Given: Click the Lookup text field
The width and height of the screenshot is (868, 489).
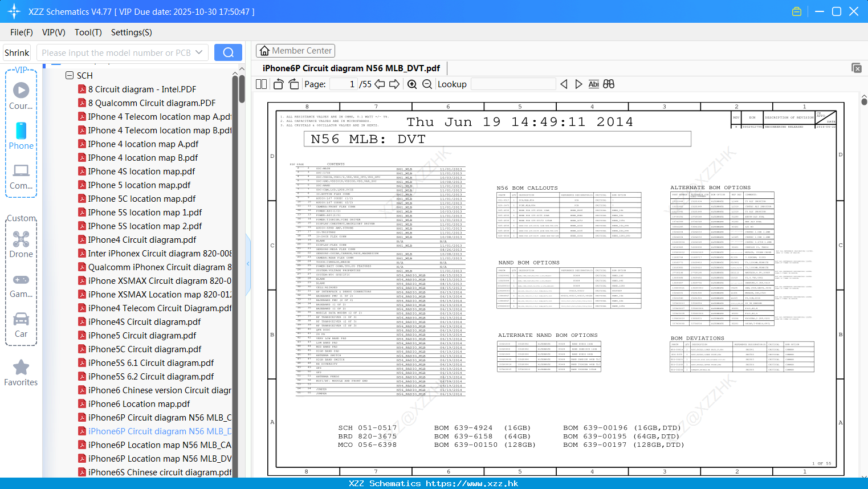Looking at the screenshot, I should click(x=513, y=84).
